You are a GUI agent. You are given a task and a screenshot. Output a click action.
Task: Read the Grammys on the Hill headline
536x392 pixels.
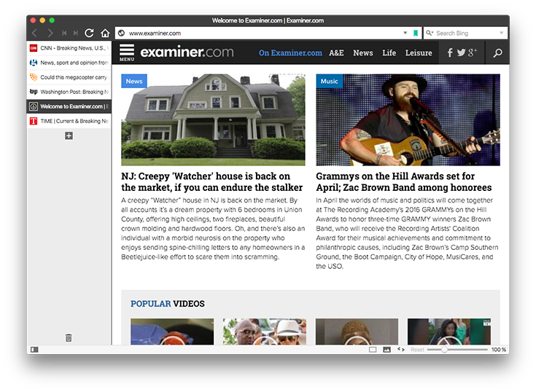(404, 181)
